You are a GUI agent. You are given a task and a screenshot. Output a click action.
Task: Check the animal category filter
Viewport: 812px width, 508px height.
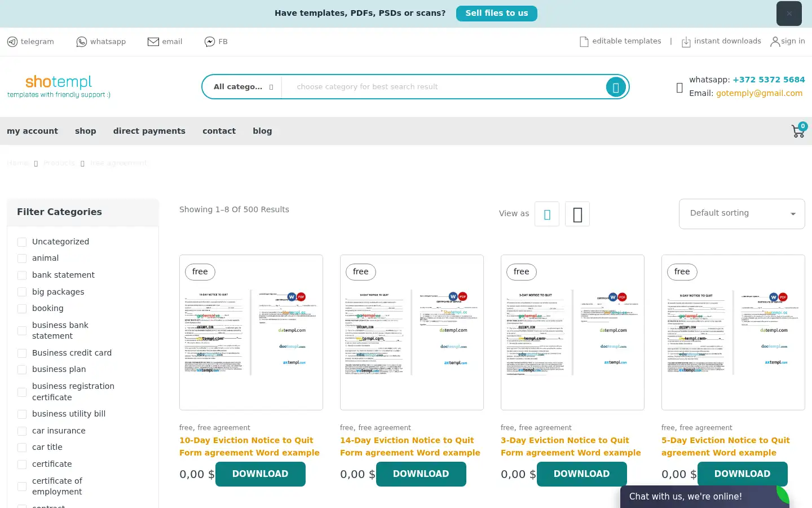point(22,259)
